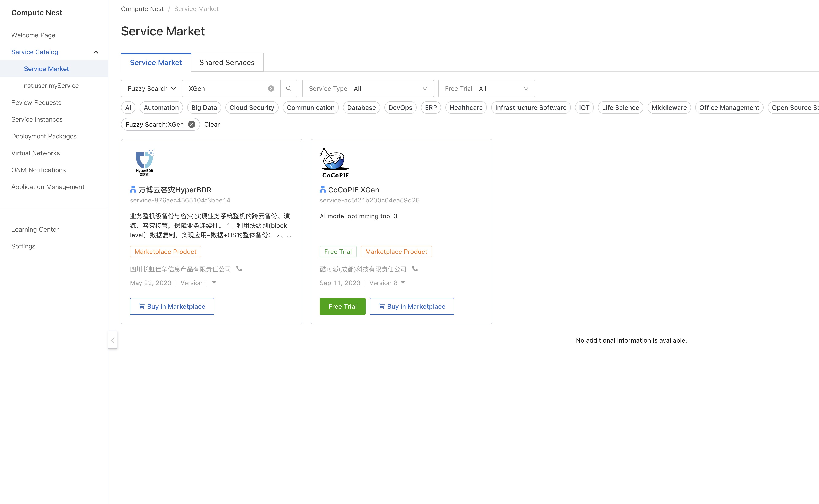Open Deployment Packages page
Screen dimensions: 819x504
44,136
